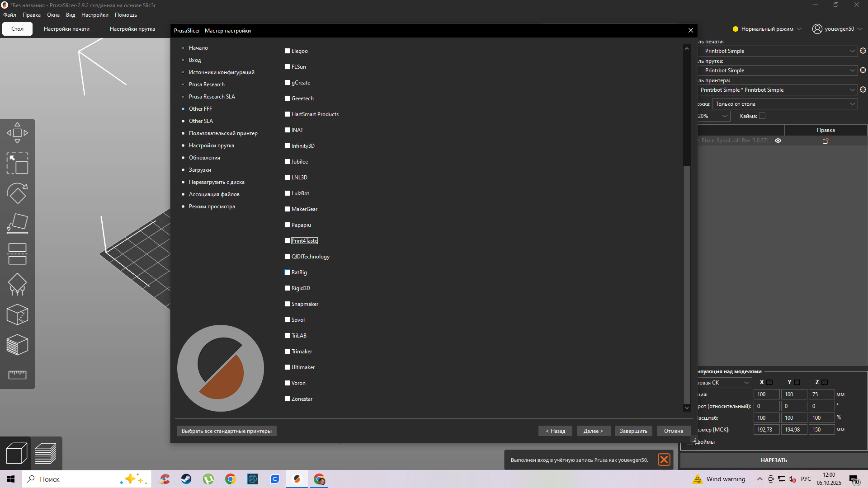868x488 pixels.
Task: Click 'Выбрать все стандартные принтеры' button
Action: pyautogui.click(x=226, y=431)
